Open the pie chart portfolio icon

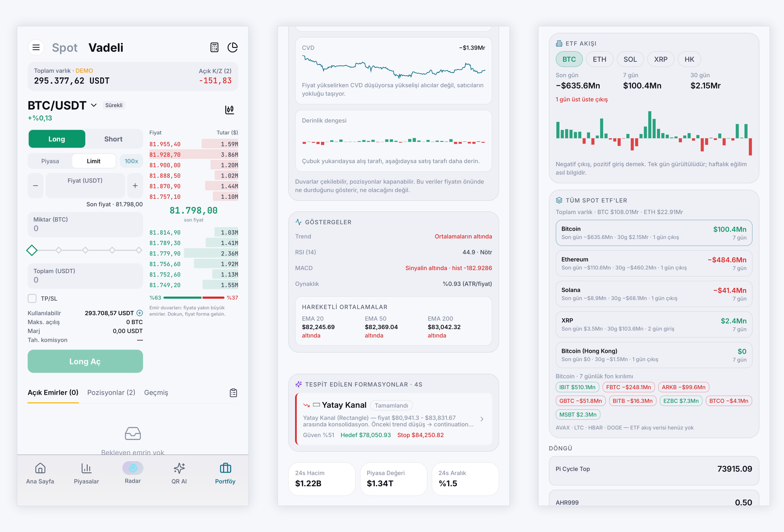click(232, 47)
